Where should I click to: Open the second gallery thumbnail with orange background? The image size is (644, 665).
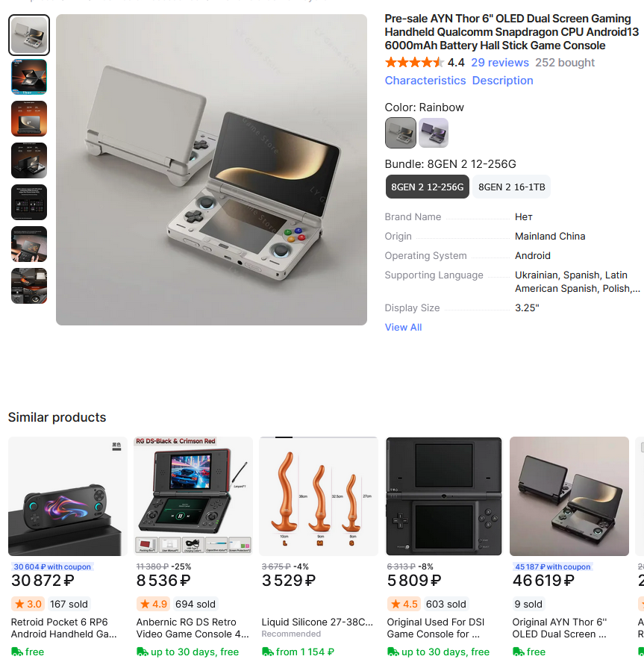coord(29,77)
